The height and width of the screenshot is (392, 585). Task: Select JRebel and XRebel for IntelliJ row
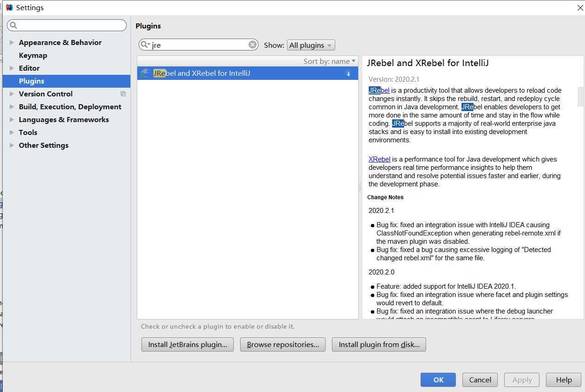coord(247,73)
